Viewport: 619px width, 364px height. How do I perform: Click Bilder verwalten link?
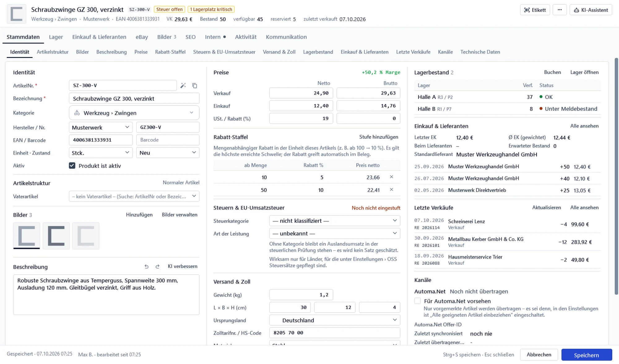(x=180, y=214)
